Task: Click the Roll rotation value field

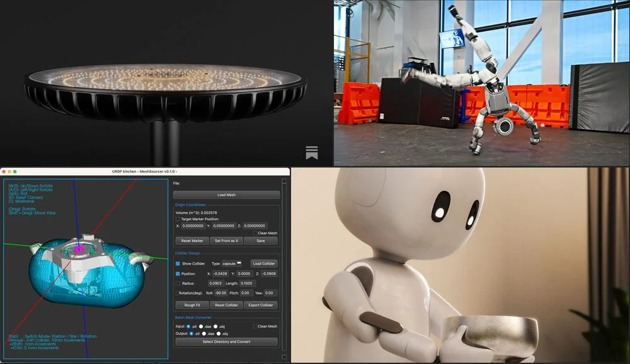Action: (x=220, y=293)
